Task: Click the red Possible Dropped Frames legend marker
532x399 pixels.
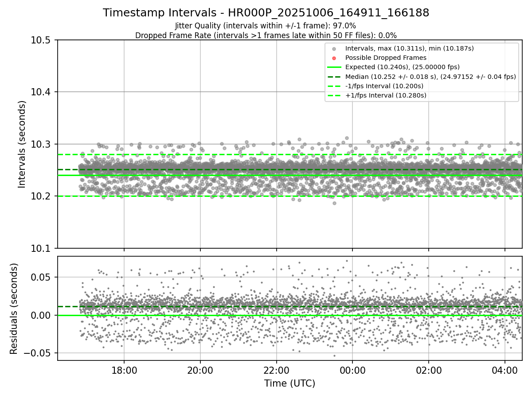Action: [334, 58]
